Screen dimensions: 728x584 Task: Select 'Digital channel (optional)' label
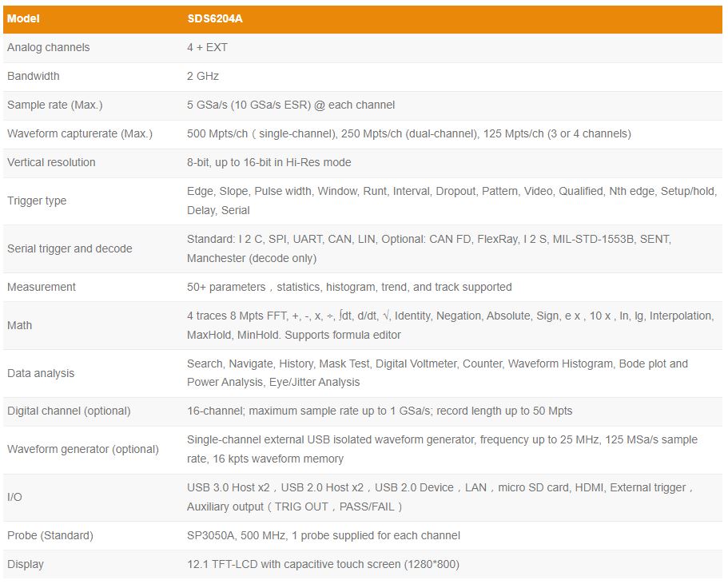pyautogui.click(x=69, y=411)
